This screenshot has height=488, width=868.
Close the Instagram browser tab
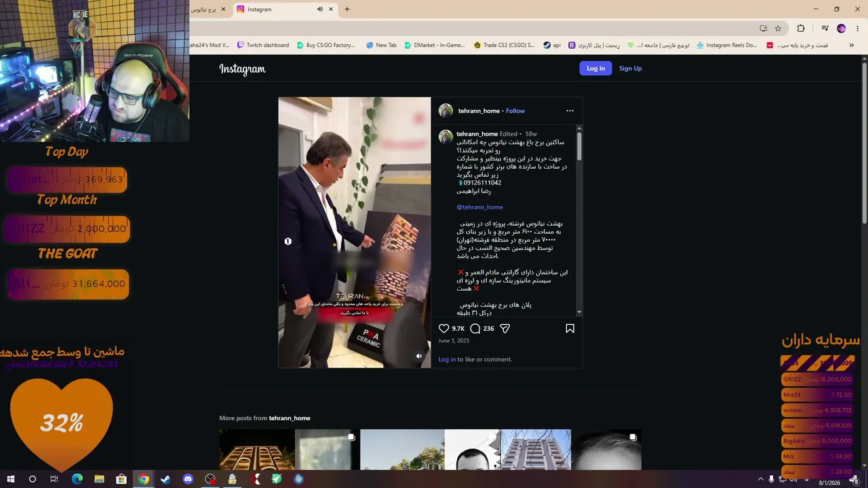[331, 9]
